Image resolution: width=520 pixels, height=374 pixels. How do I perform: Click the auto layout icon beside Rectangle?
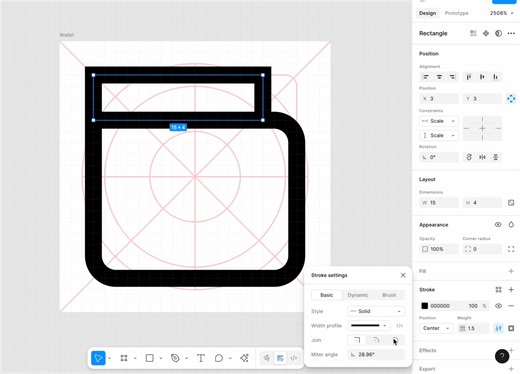[x=473, y=33]
